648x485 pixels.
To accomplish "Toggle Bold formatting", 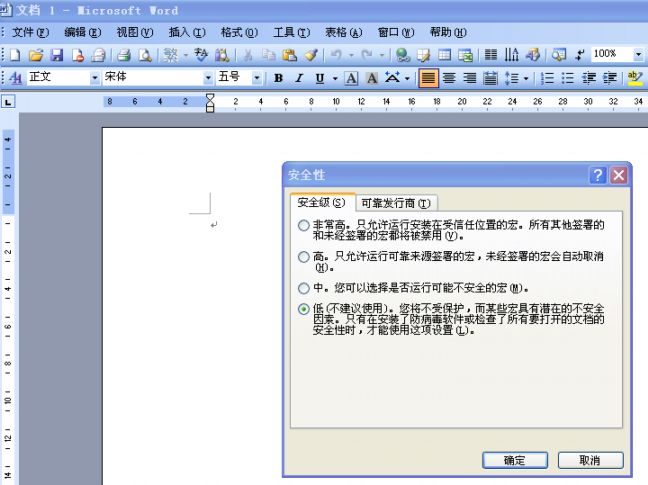I will point(278,78).
